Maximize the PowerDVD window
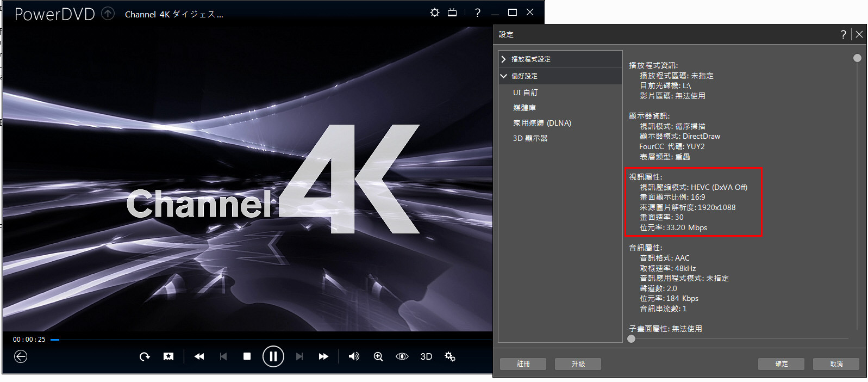Viewport: 868px width, 382px height. tap(513, 13)
